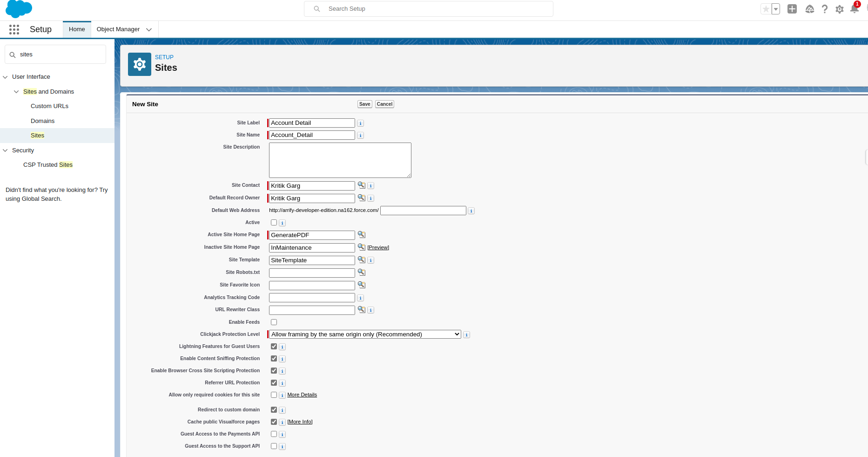
Task: Open the Preview link
Action: [x=378, y=248]
